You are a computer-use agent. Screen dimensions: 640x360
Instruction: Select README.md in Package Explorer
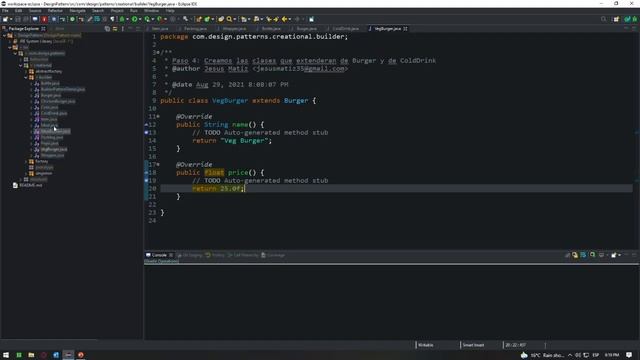pos(31,185)
